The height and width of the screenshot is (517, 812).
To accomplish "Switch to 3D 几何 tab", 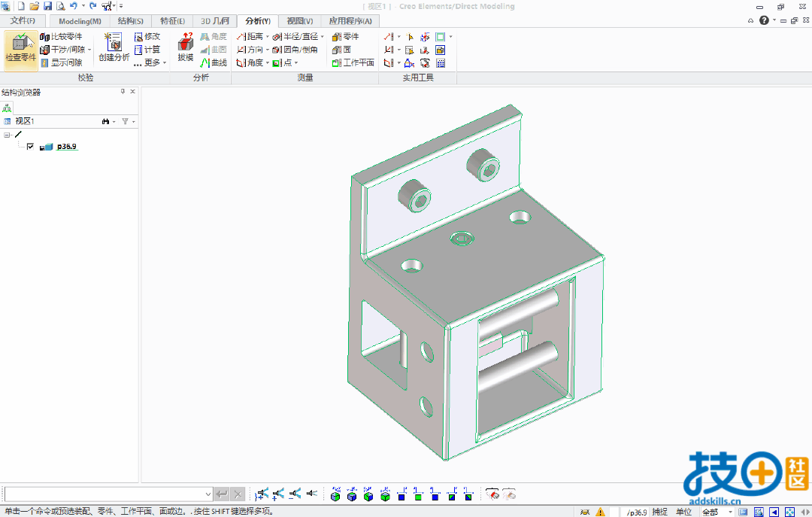I will coord(215,21).
